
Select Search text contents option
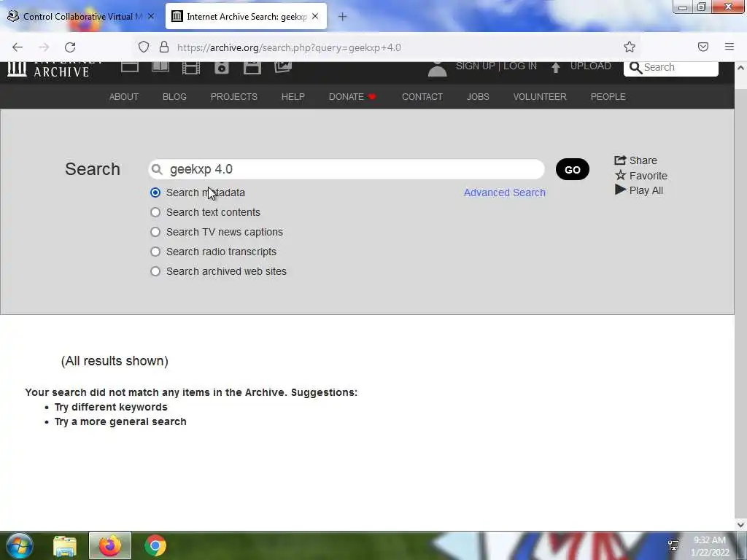point(155,212)
